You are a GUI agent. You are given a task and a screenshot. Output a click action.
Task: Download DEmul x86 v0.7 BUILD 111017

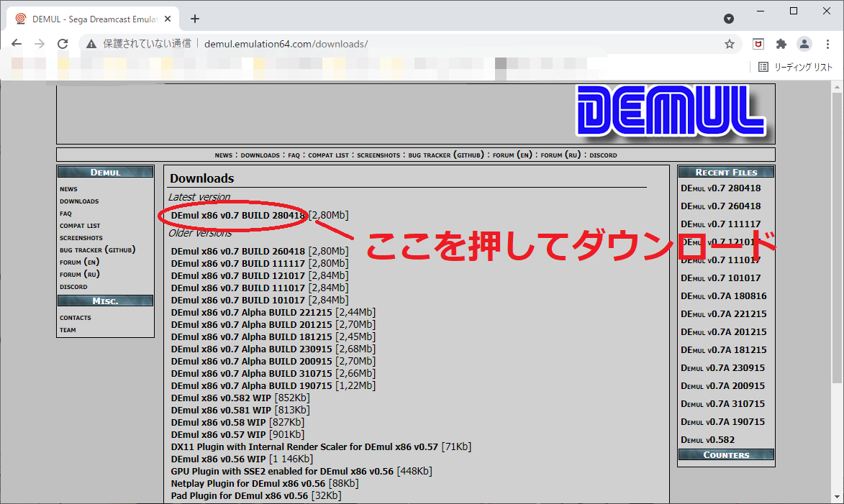[238, 288]
